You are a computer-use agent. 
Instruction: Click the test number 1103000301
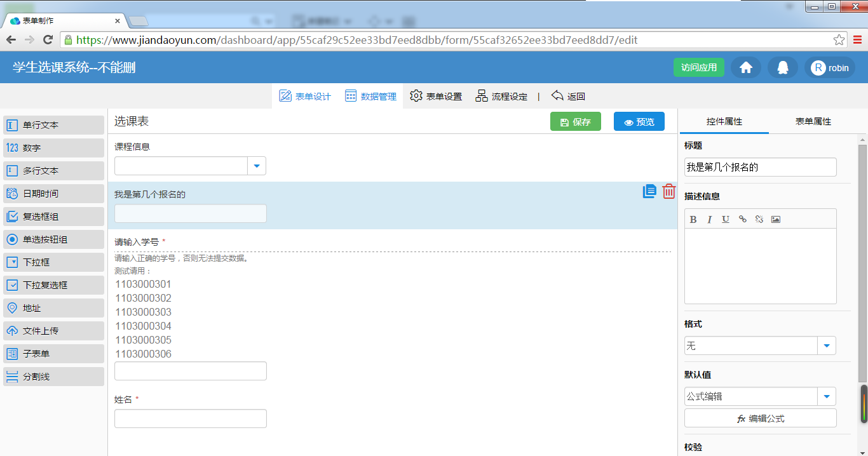[x=144, y=284]
